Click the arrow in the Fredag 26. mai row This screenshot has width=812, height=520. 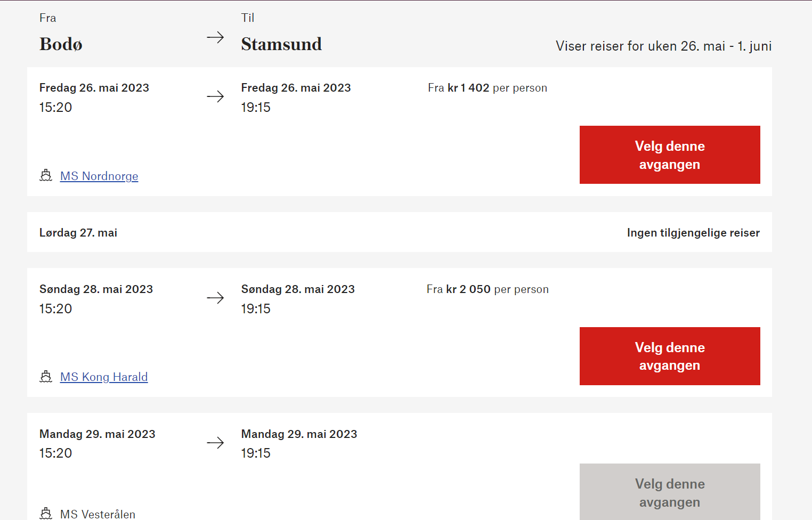(x=215, y=96)
